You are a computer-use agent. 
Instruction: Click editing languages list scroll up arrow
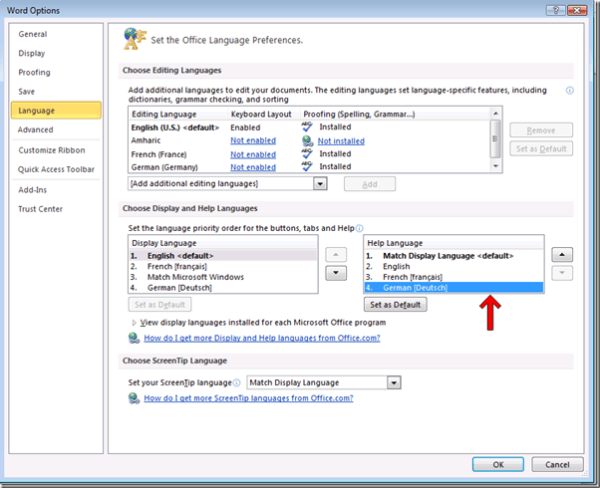[x=496, y=113]
